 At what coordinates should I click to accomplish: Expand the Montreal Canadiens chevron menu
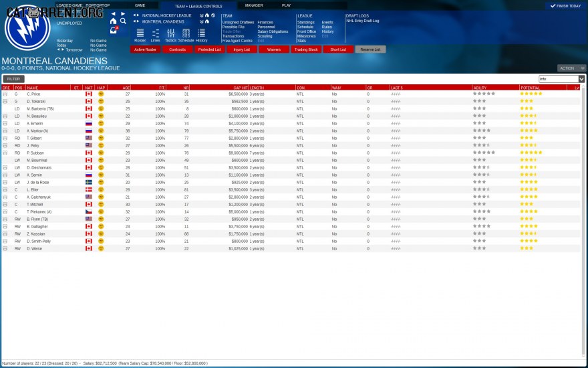click(x=202, y=22)
